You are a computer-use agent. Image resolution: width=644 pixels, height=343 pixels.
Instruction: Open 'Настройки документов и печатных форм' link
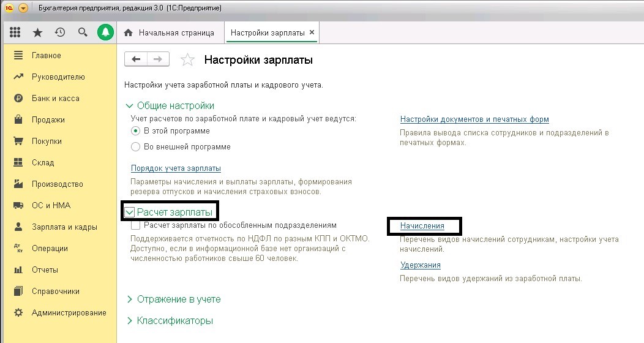coord(474,119)
